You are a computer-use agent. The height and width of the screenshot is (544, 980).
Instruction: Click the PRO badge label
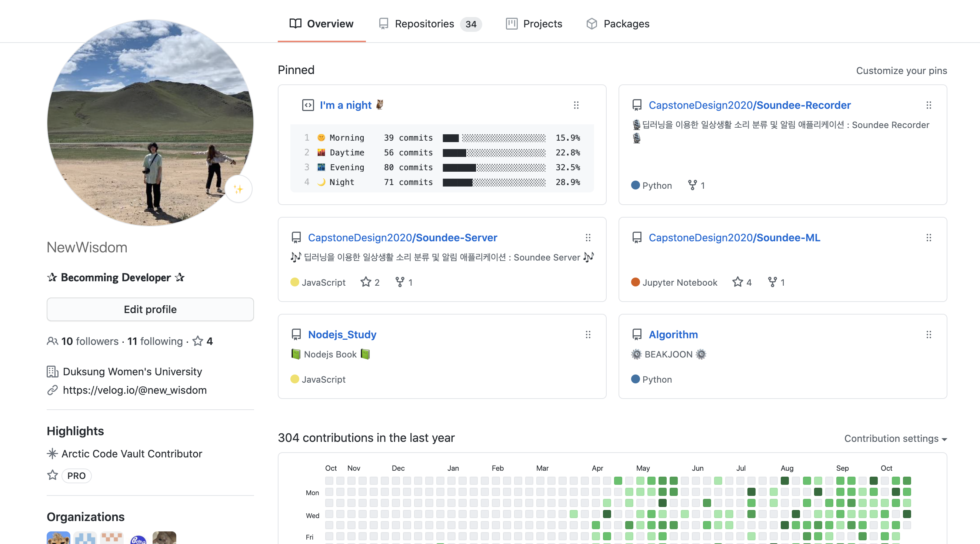point(76,476)
